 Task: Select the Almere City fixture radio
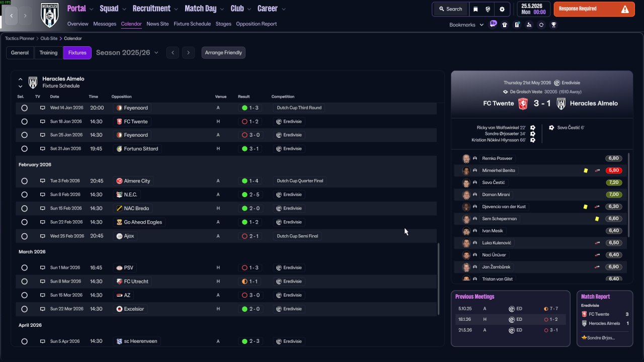24,181
